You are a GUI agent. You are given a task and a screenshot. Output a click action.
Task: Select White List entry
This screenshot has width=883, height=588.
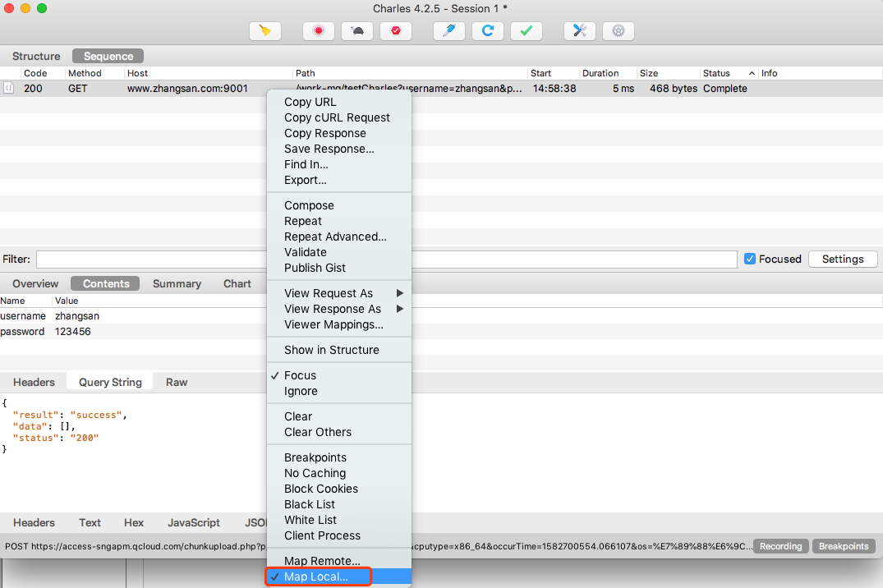click(x=339, y=521)
